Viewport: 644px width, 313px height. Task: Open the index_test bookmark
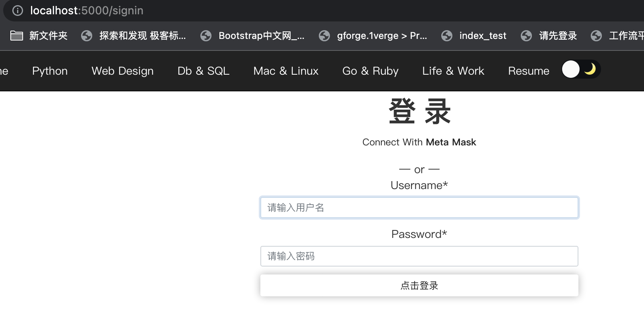click(474, 36)
